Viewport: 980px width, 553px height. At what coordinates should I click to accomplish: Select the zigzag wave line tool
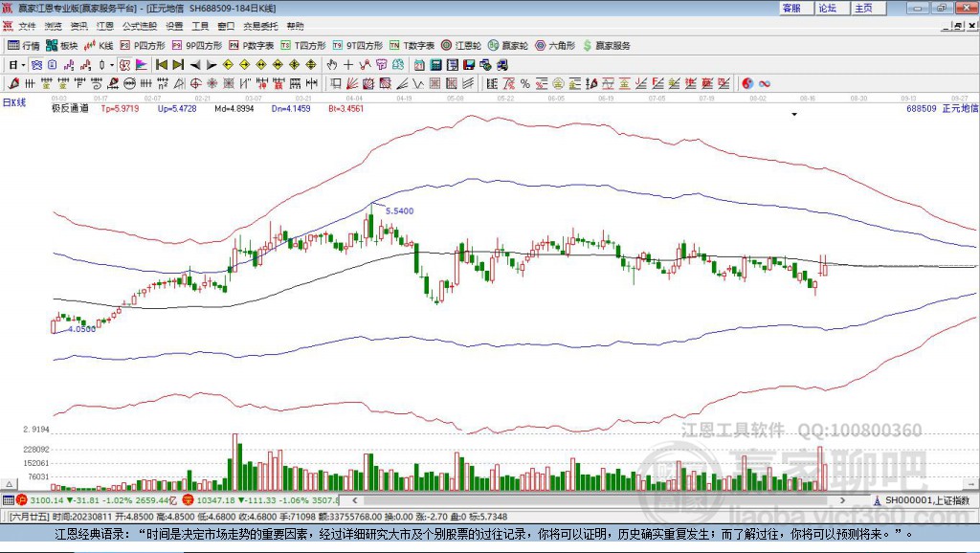[x=419, y=83]
